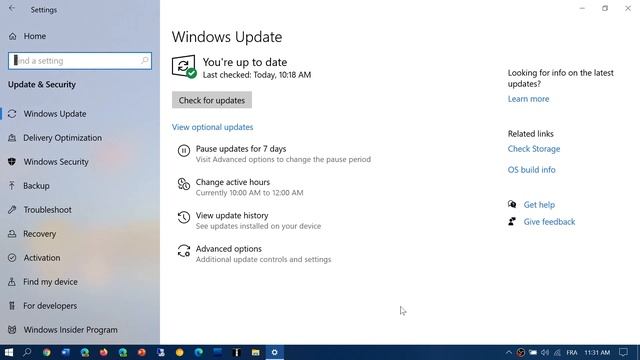Viewport: 640px width, 360px height.
Task: Click the Windows Update page heading
Action: pos(227,37)
